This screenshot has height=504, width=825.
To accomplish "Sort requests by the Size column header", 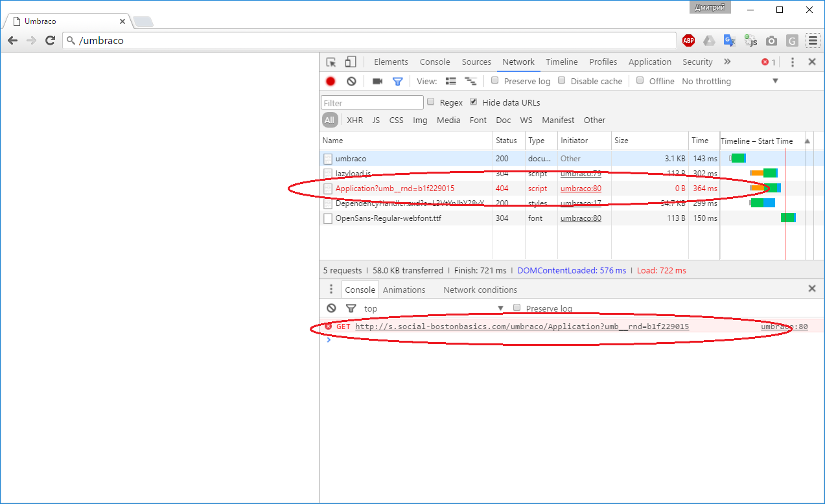I will click(649, 141).
